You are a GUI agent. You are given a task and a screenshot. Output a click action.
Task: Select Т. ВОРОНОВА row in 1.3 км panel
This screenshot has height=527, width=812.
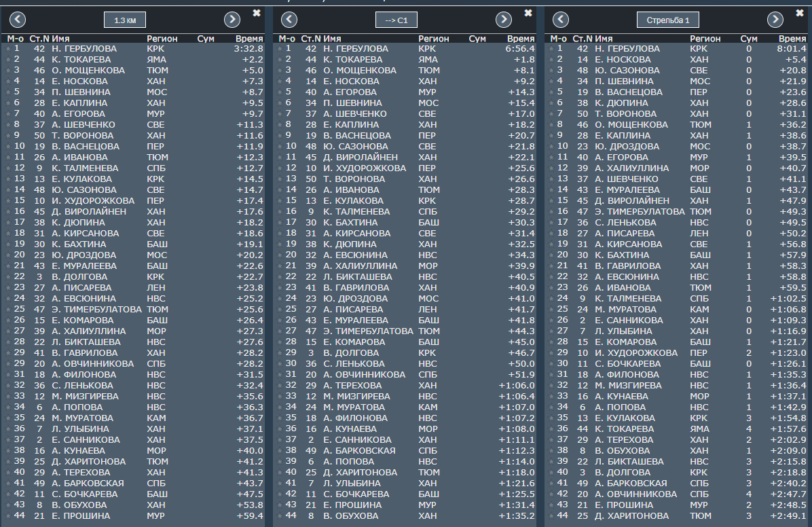pos(134,136)
